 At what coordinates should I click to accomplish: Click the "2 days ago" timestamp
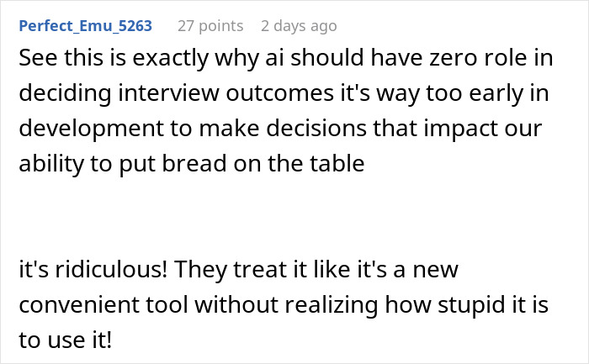pos(300,26)
